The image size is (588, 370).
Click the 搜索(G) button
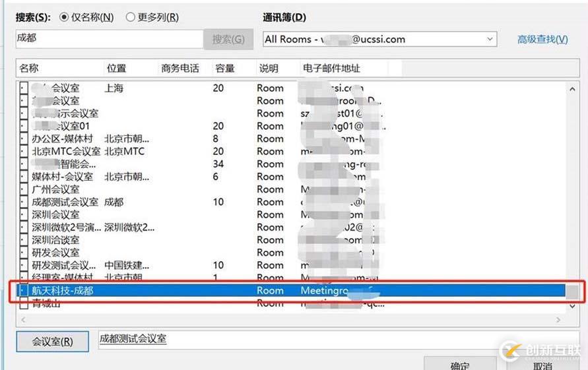(228, 40)
